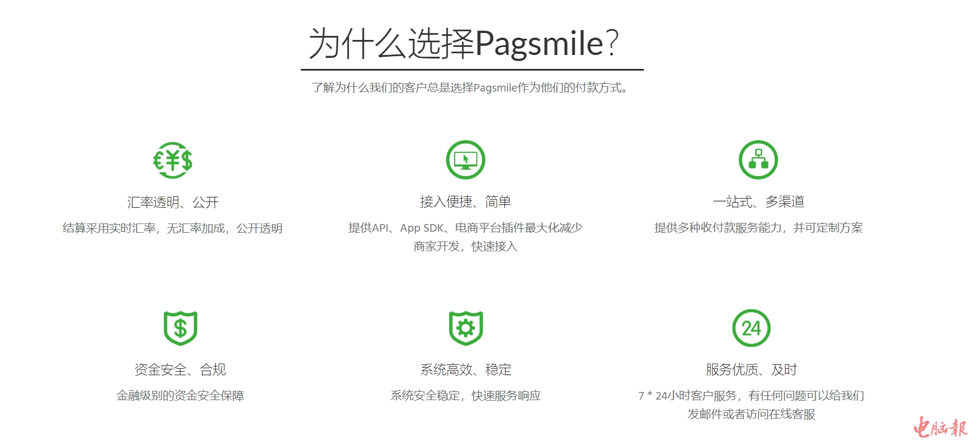Click the monitor with cursor icon

(465, 160)
